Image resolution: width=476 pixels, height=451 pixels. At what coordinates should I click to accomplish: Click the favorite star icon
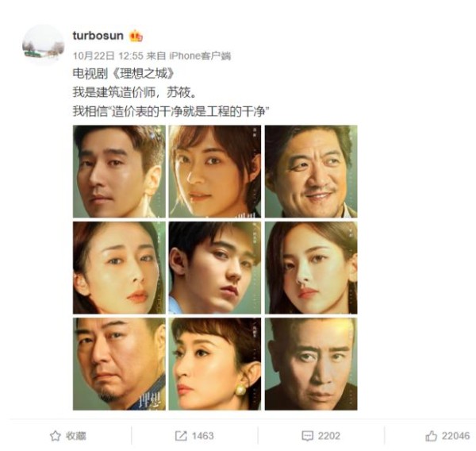(x=56, y=436)
